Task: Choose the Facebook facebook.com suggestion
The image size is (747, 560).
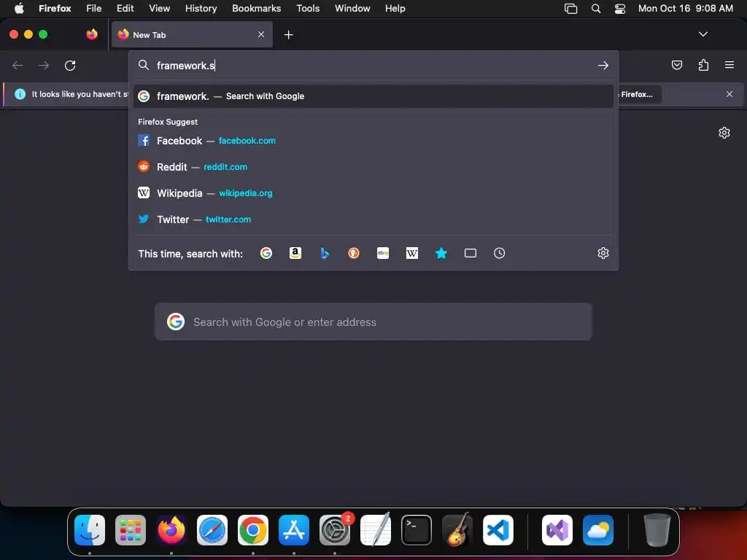Action: coord(373,141)
